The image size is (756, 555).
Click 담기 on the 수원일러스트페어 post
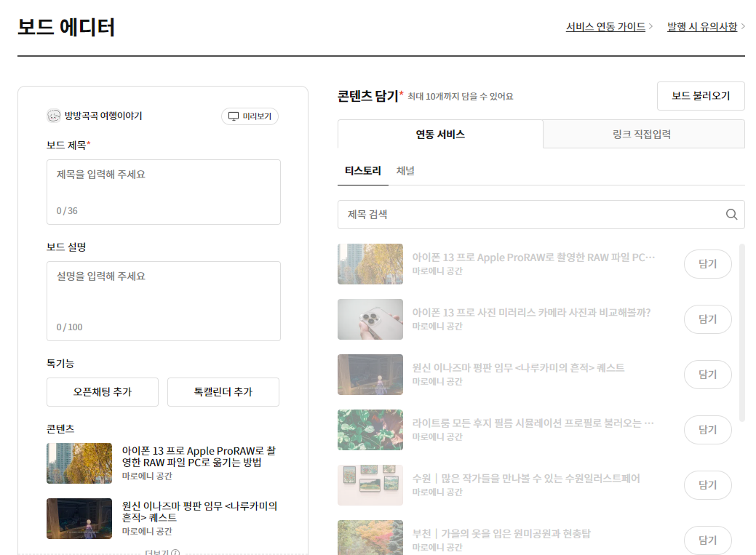[x=707, y=485]
